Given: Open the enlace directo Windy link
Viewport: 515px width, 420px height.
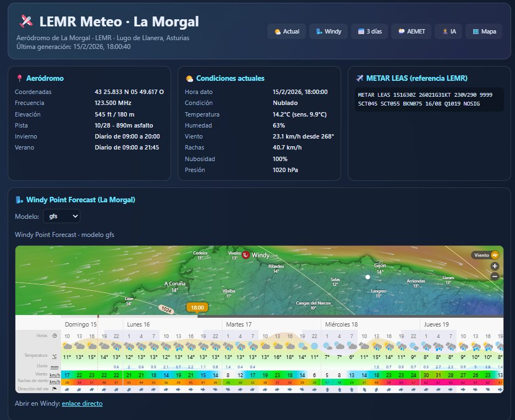Looking at the screenshot, I should click(82, 404).
